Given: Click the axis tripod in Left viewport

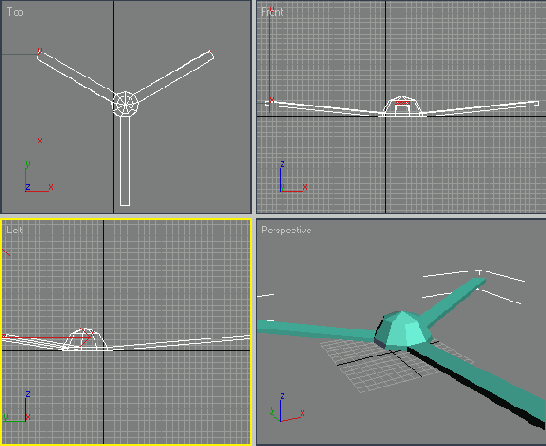Looking at the screenshot, I should click(x=17, y=407).
